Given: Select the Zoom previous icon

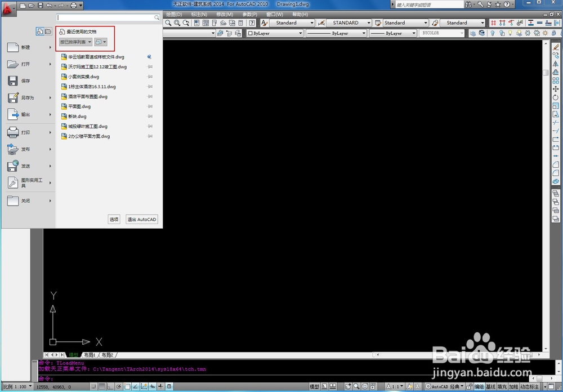Looking at the screenshot, I should pos(186,23).
